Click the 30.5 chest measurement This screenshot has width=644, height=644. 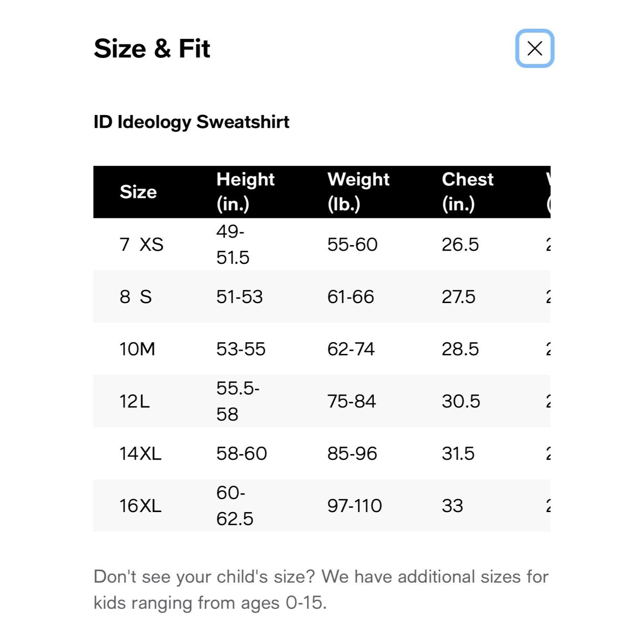click(461, 401)
